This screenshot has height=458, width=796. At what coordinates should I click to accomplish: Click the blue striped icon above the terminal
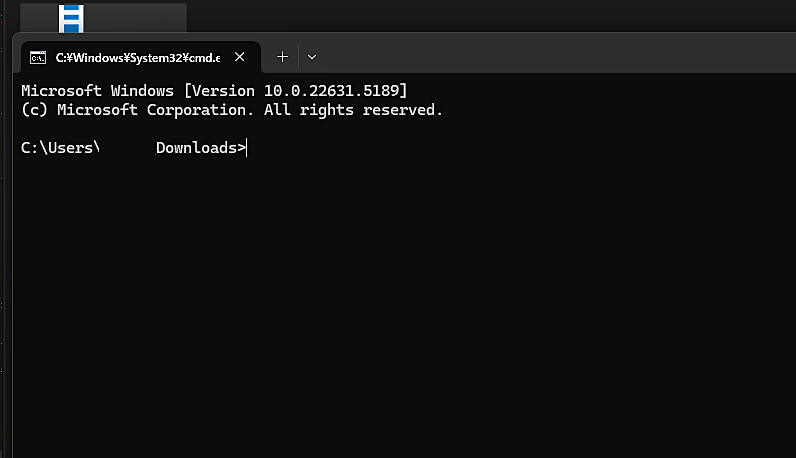tap(71, 19)
